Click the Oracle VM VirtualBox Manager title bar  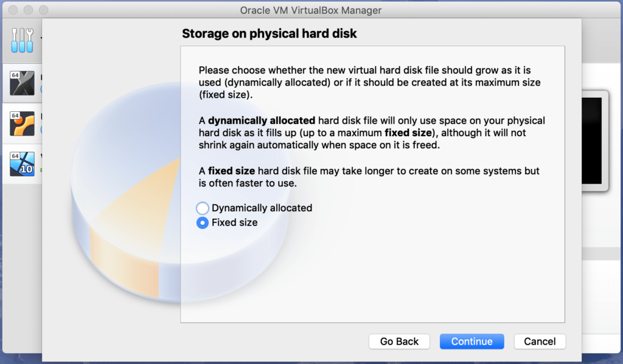(x=311, y=10)
